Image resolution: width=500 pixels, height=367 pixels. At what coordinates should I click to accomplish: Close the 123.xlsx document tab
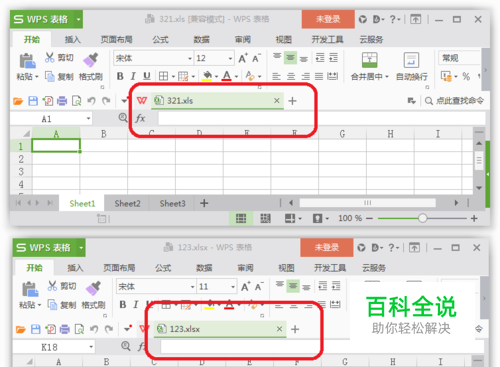[279, 329]
